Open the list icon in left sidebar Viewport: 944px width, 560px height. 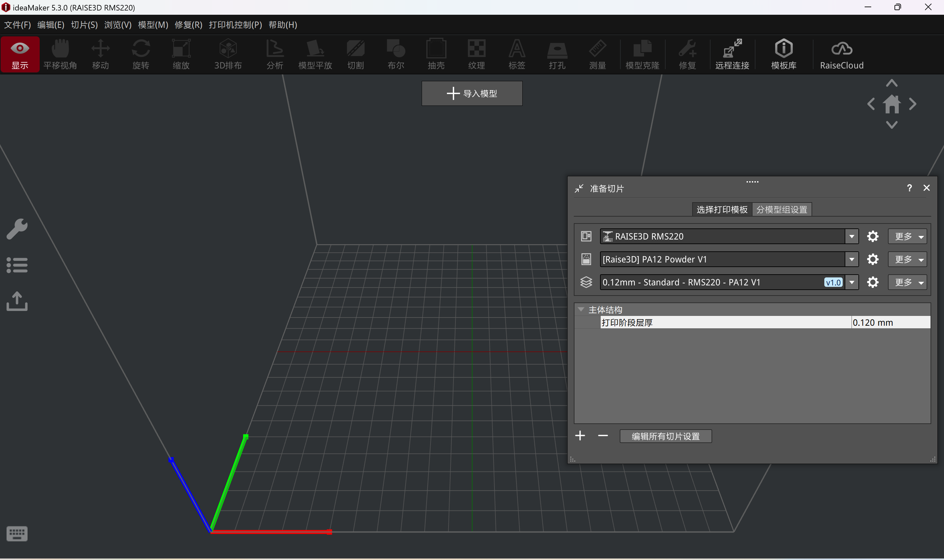pyautogui.click(x=17, y=265)
